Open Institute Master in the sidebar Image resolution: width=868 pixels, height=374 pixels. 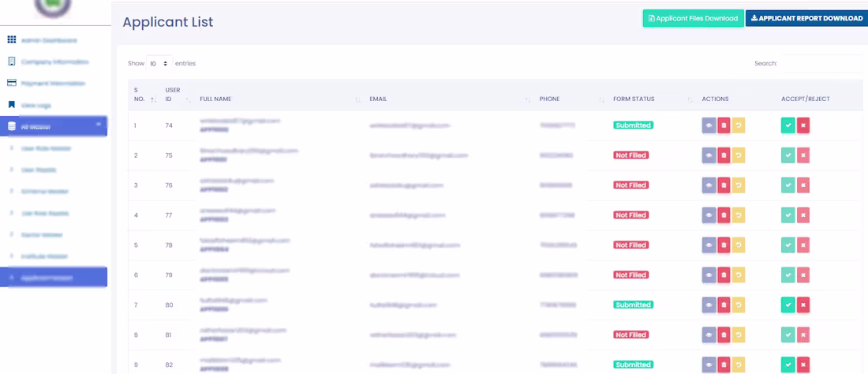tap(43, 256)
